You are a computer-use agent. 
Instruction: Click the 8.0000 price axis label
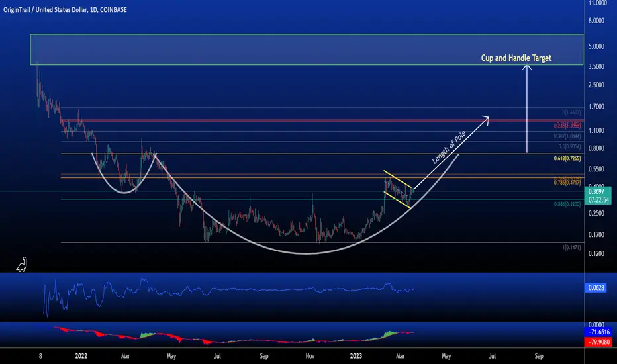click(x=596, y=21)
